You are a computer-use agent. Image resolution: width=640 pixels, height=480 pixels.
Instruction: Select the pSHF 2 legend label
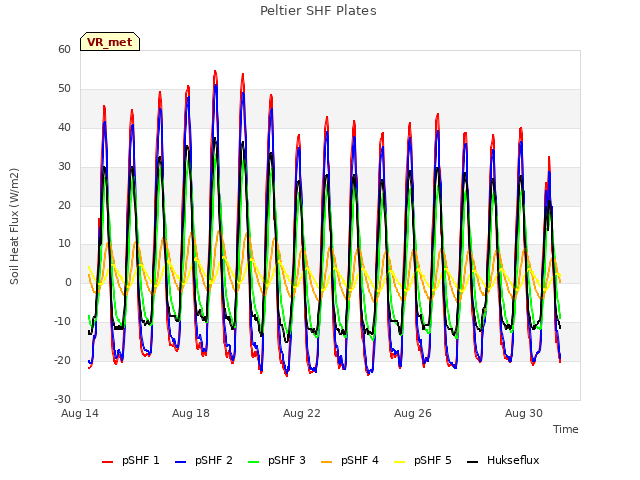[214, 460]
